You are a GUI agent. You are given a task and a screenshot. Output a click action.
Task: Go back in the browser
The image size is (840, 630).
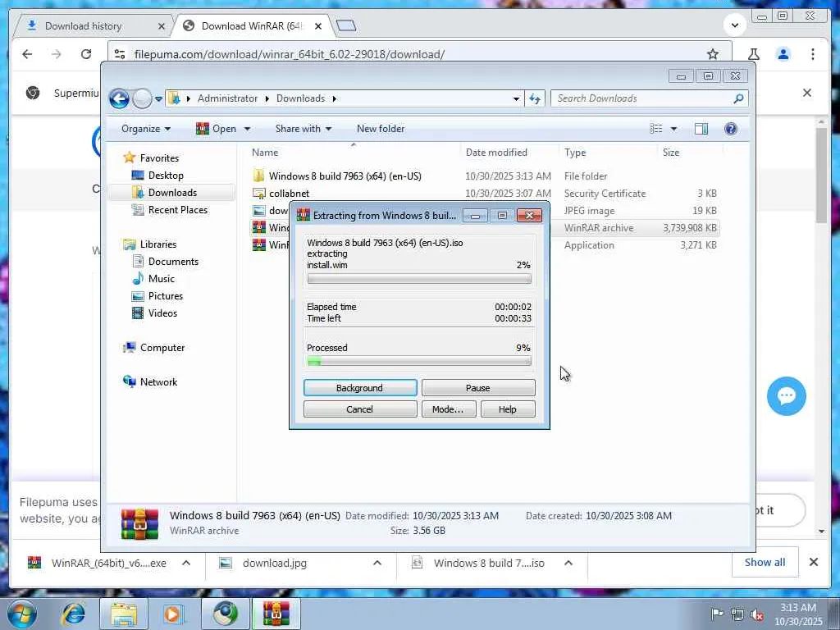pyautogui.click(x=27, y=54)
